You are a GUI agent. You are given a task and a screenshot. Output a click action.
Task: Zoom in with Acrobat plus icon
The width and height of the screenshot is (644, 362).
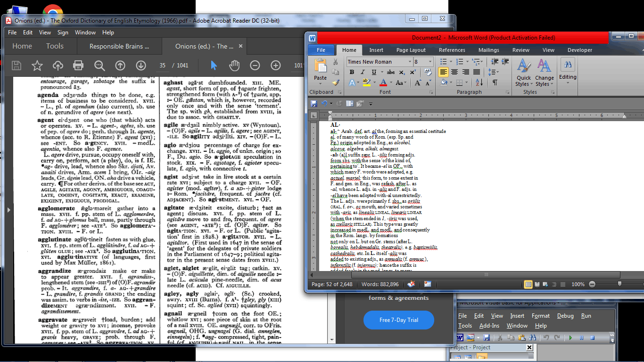coord(275,66)
